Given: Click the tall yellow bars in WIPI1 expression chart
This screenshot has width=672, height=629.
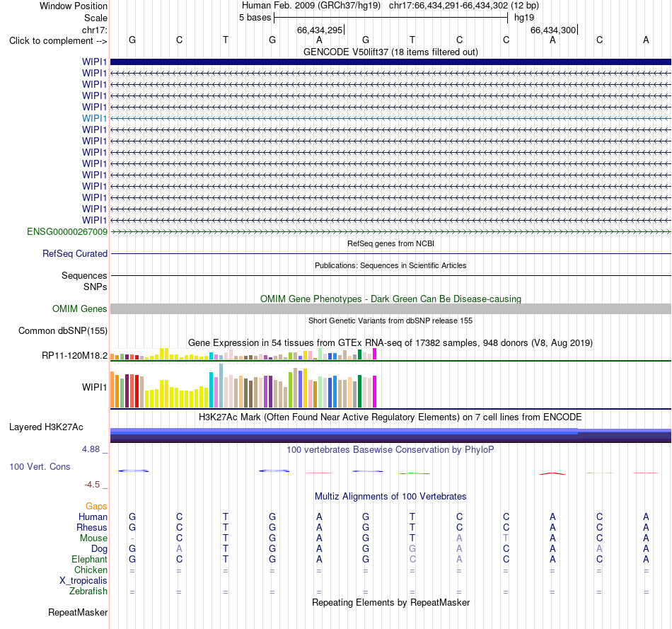Looking at the screenshot, I should point(164,393).
